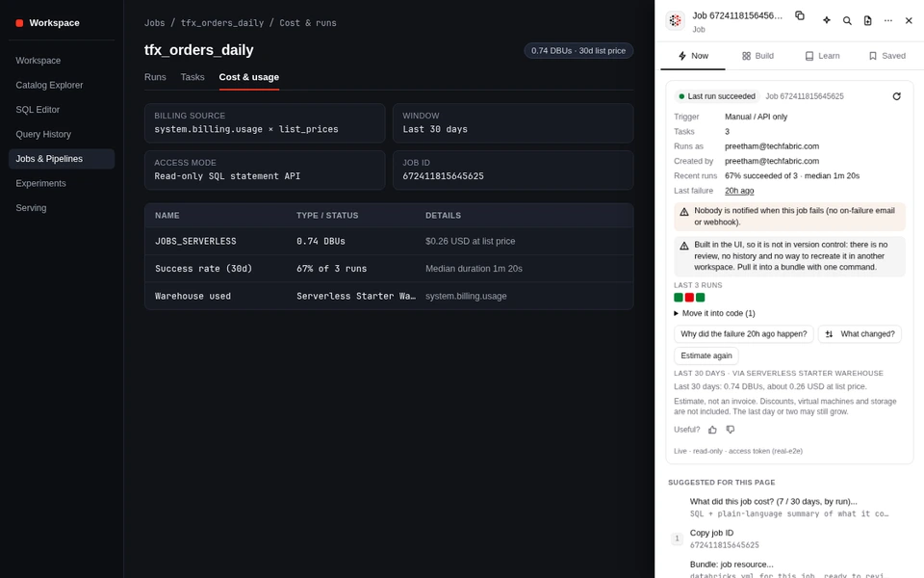Open Experiments in the sidebar
The width and height of the screenshot is (924, 578).
62,183
